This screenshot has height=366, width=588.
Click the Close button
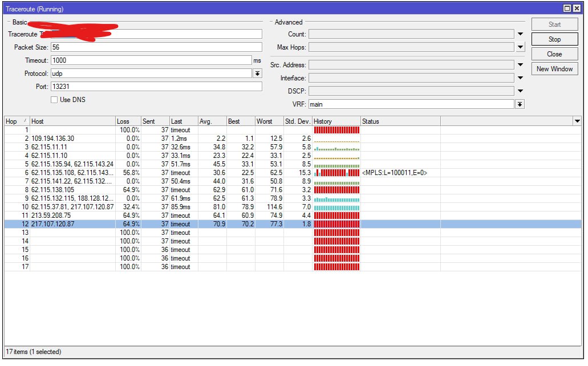(554, 54)
